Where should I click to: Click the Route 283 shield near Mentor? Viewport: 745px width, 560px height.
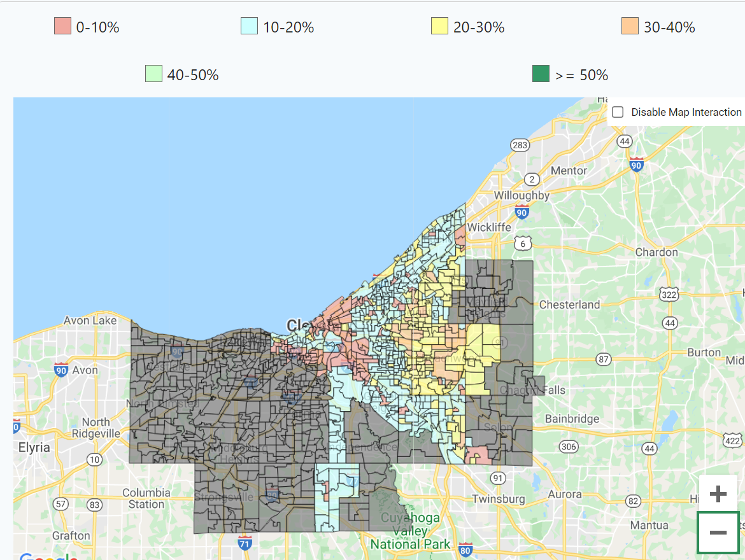[520, 145]
